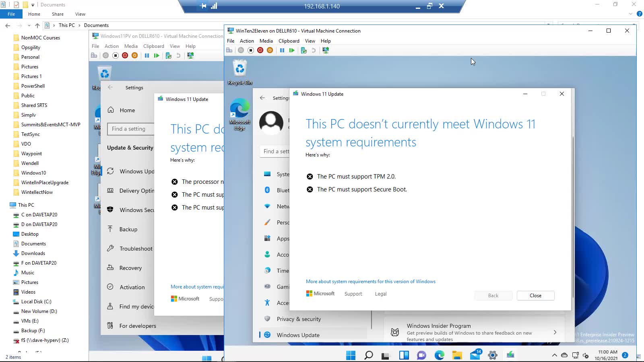Open Action menu in WinTenEleven window
The height and width of the screenshot is (362, 644).
coord(247,41)
